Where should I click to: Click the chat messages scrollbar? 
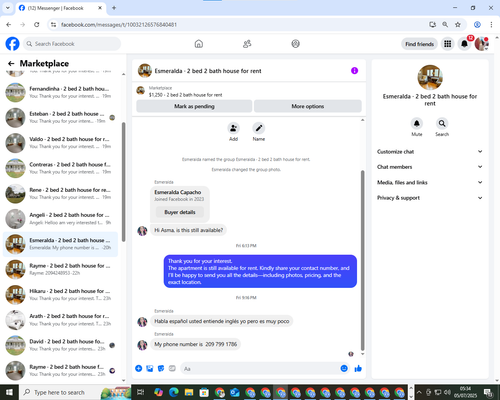click(x=363, y=260)
